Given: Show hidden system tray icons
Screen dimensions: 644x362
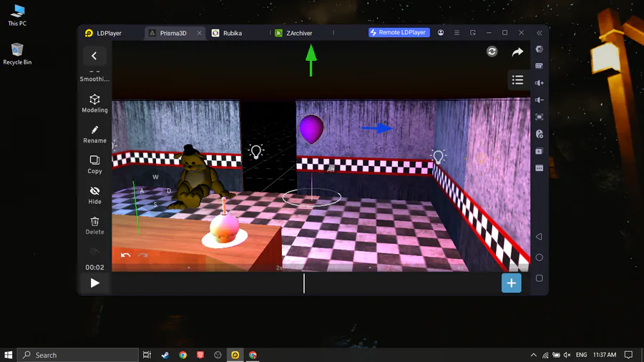Looking at the screenshot, I should click(x=533, y=355).
